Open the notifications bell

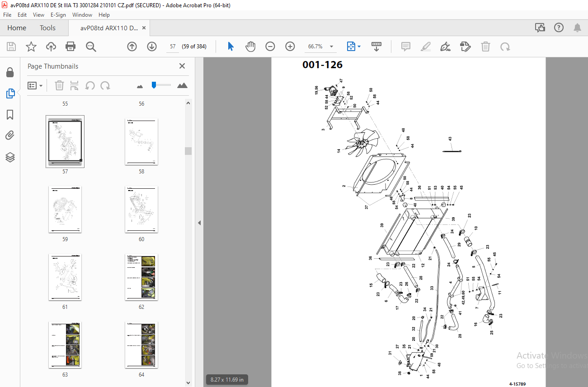coord(577,28)
